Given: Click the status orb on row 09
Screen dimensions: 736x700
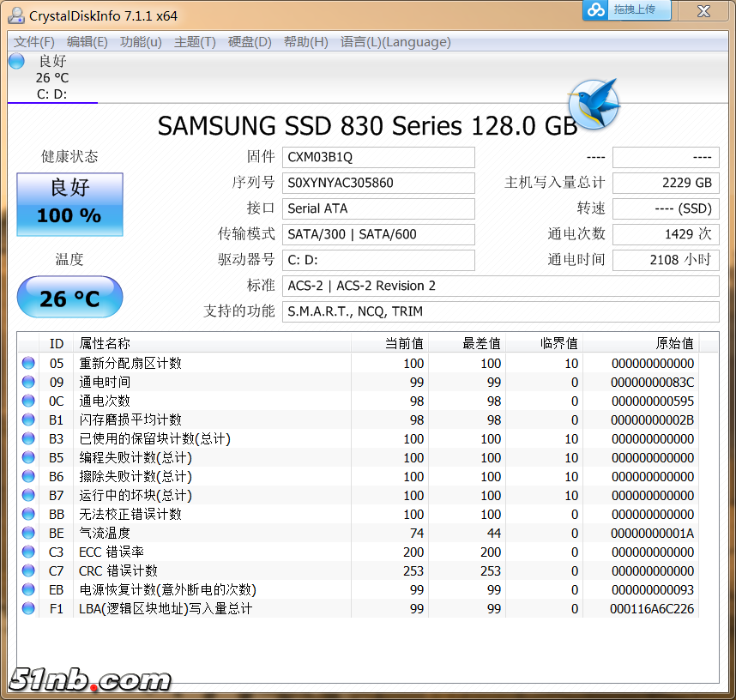Looking at the screenshot, I should click(28, 382).
